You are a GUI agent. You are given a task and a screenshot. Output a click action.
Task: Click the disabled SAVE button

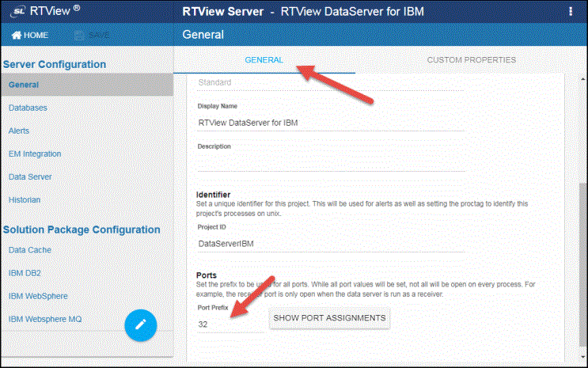click(91, 36)
